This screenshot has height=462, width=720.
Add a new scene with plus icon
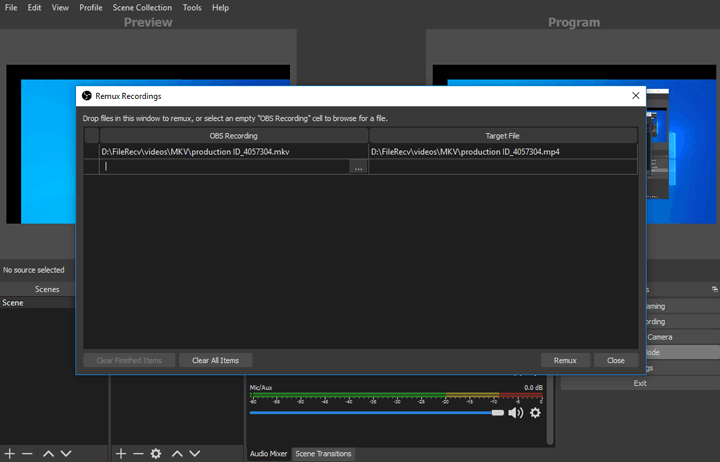click(x=9, y=454)
